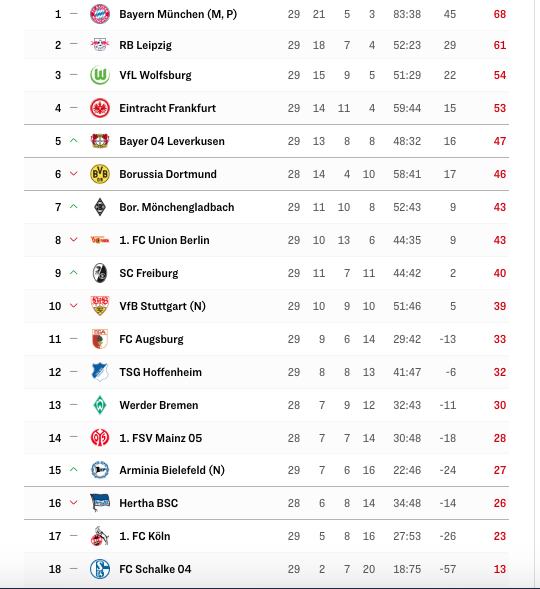This screenshot has width=540, height=589.
Task: Click the Bor. Mönchengladbach diamond crest
Action: click(100, 207)
